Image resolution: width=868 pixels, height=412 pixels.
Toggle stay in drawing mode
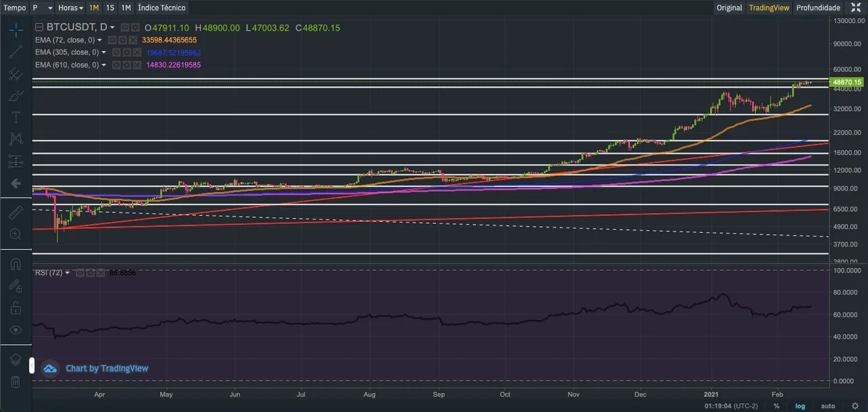point(16,286)
